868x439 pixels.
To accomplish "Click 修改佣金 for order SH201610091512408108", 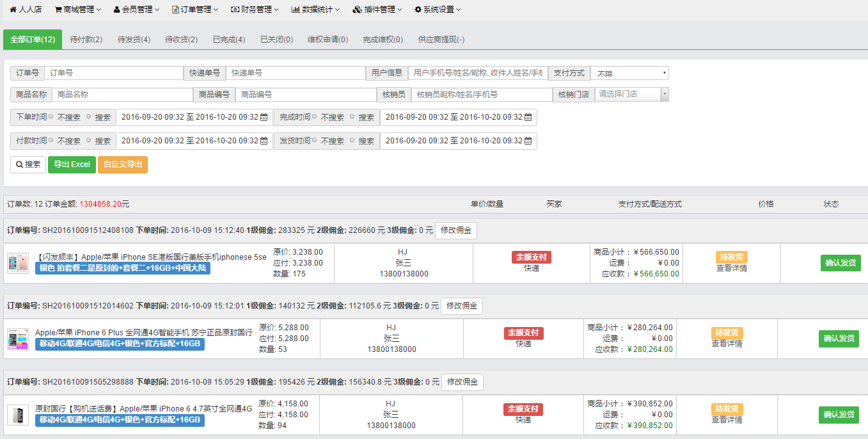I will point(456,230).
